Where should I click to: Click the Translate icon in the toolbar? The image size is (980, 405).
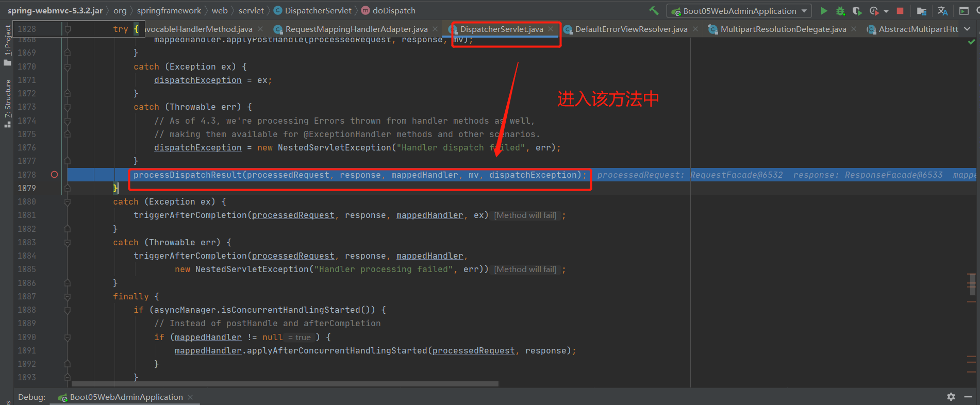(942, 11)
